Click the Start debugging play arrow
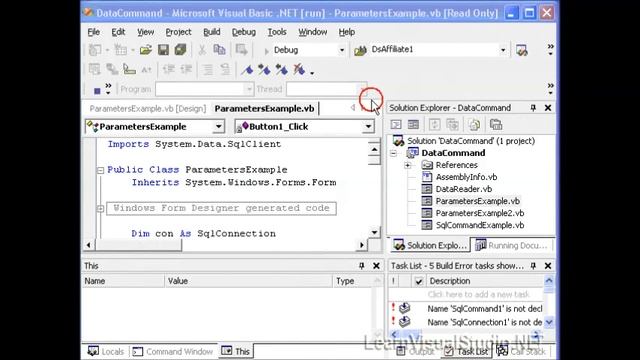The height and width of the screenshot is (360, 640). [266, 51]
